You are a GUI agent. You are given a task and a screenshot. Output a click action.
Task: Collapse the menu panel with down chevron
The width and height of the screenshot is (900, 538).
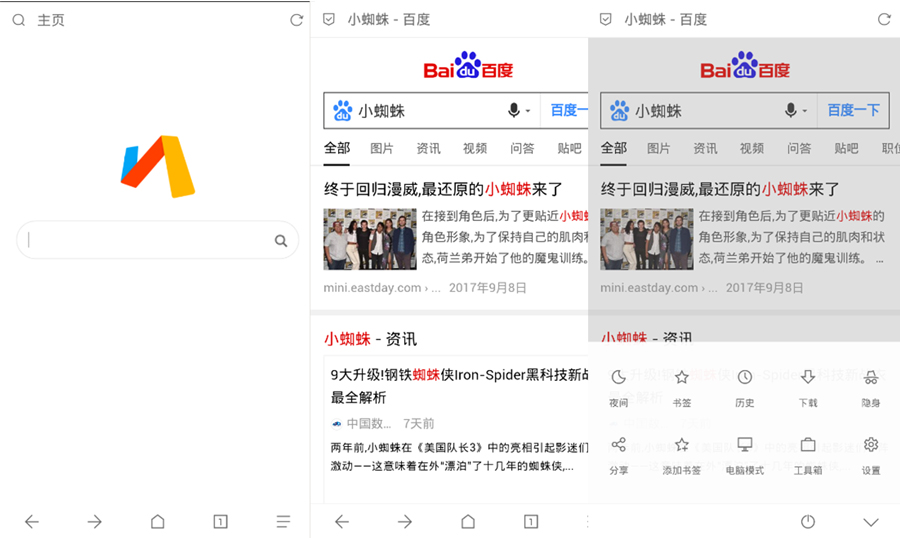pyautogui.click(x=871, y=522)
